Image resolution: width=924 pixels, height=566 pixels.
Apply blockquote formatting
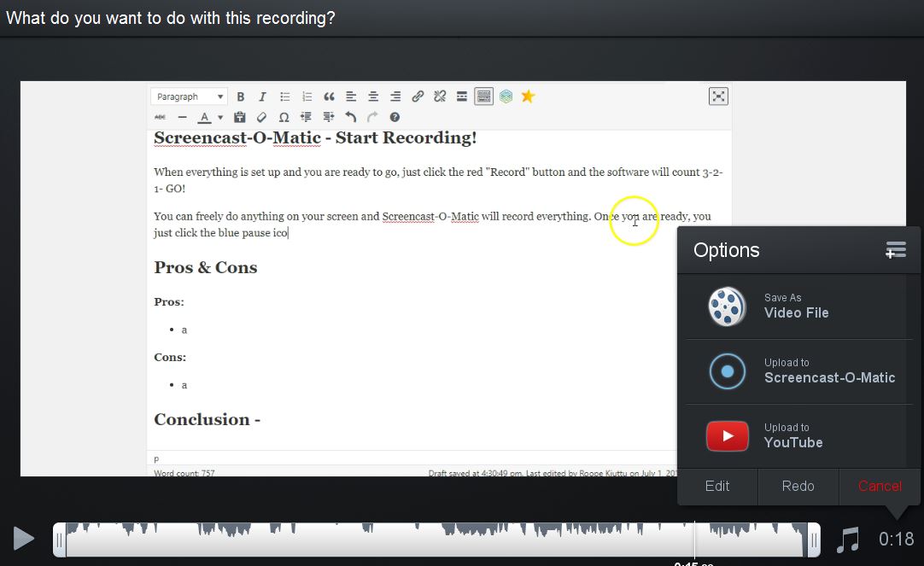pos(329,96)
